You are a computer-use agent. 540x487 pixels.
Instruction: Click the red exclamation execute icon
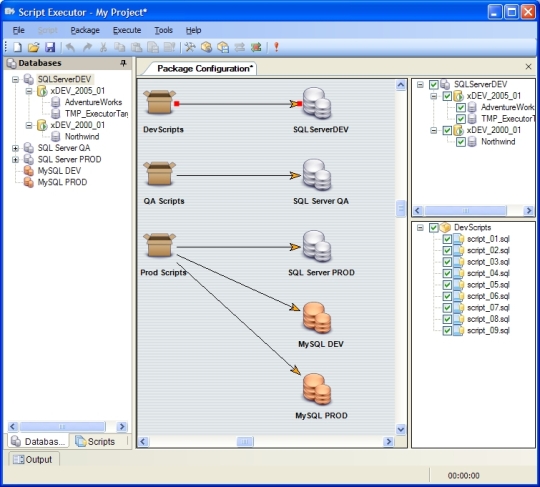point(276,47)
